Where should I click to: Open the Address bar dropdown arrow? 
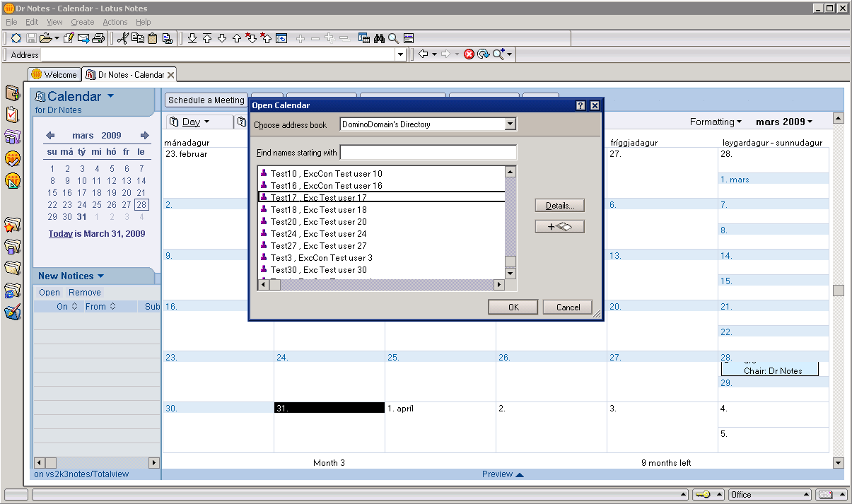coord(401,54)
